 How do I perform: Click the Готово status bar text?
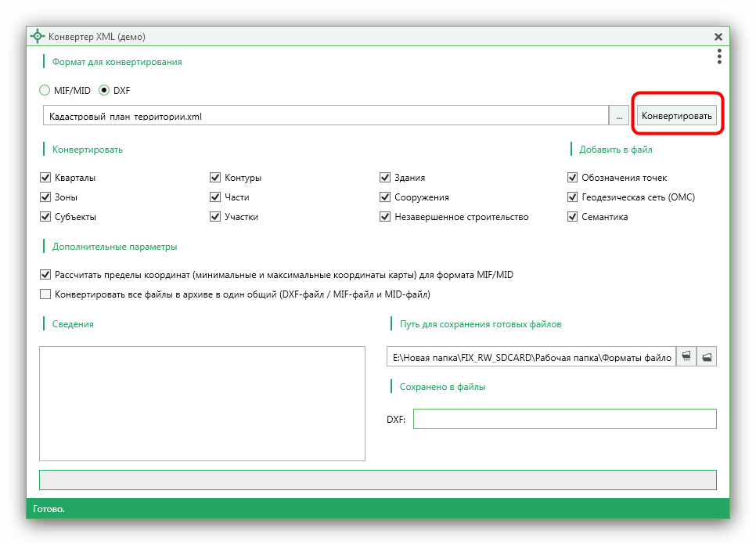pos(49,509)
